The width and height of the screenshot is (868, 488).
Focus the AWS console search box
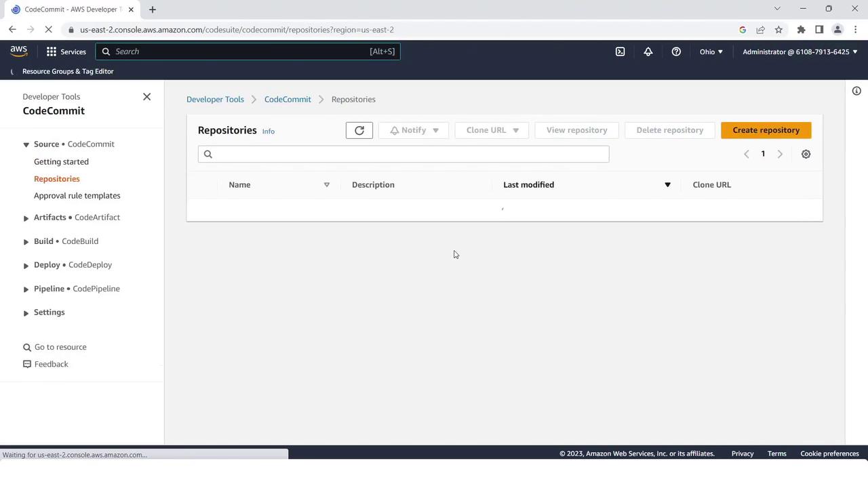click(248, 52)
